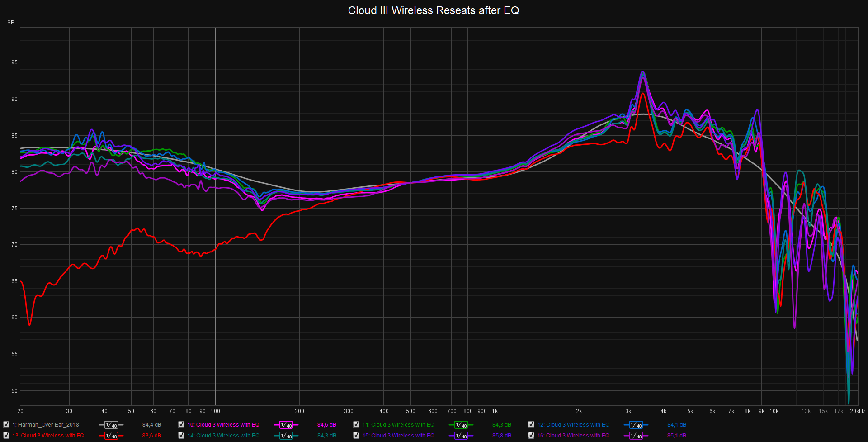
Task: Click the 85,1 dB readout of trace 16
Action: pyautogui.click(x=677, y=436)
